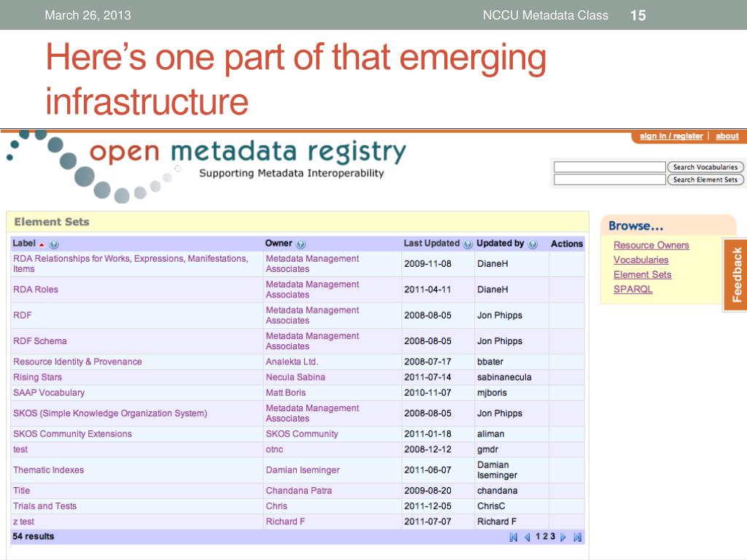Browse Resource Owners
Screen dimensions: 747x560
pos(651,245)
